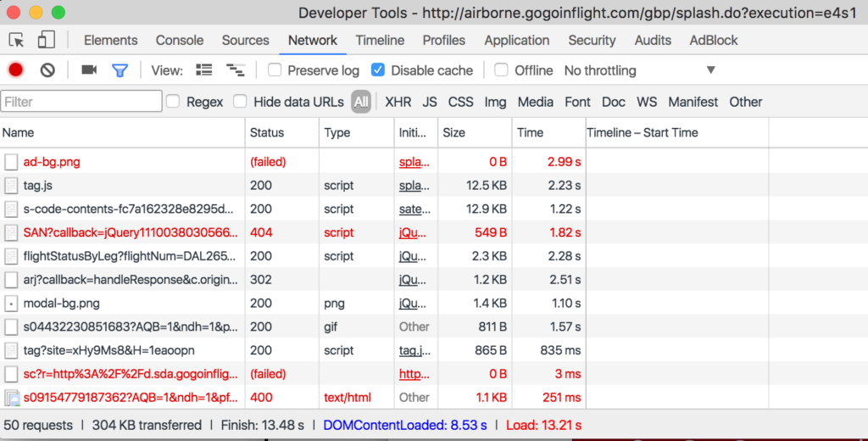The width and height of the screenshot is (868, 441).
Task: Select the sc?r=http%3A%2F%2Fd.sda failed request
Action: point(131,375)
